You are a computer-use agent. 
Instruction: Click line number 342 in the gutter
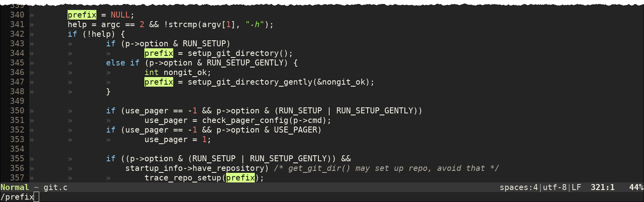tap(17, 34)
